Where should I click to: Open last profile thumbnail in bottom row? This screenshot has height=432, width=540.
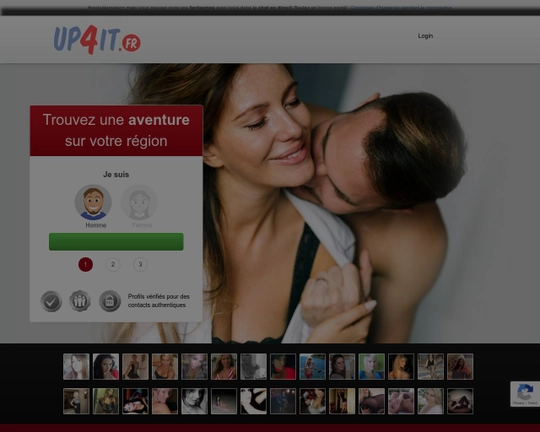[460, 401]
